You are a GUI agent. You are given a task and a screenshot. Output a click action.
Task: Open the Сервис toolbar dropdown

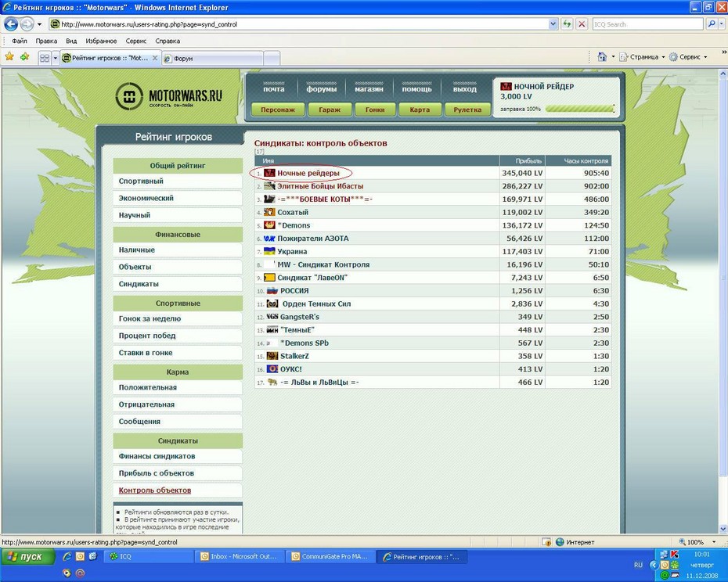point(689,57)
